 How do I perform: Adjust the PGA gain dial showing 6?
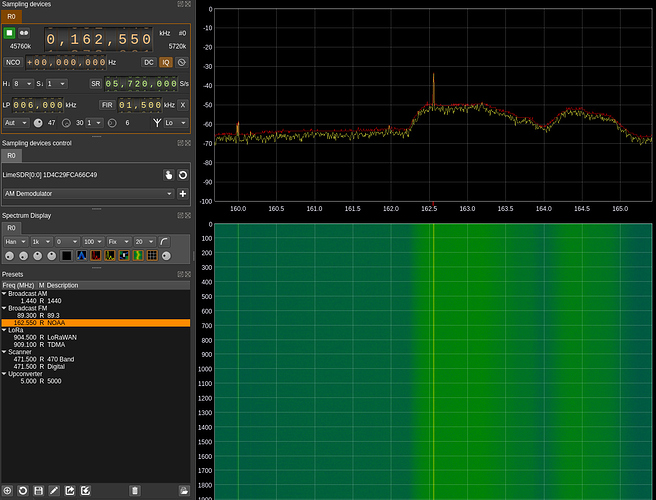tap(112, 123)
